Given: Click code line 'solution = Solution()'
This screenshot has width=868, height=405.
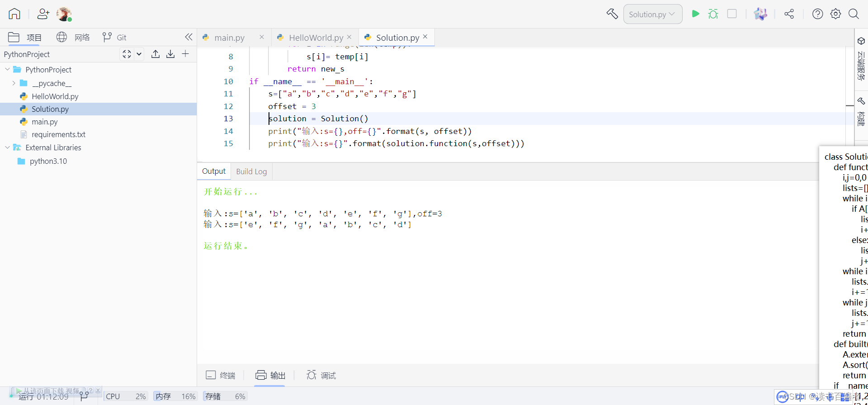Looking at the screenshot, I should click(319, 119).
